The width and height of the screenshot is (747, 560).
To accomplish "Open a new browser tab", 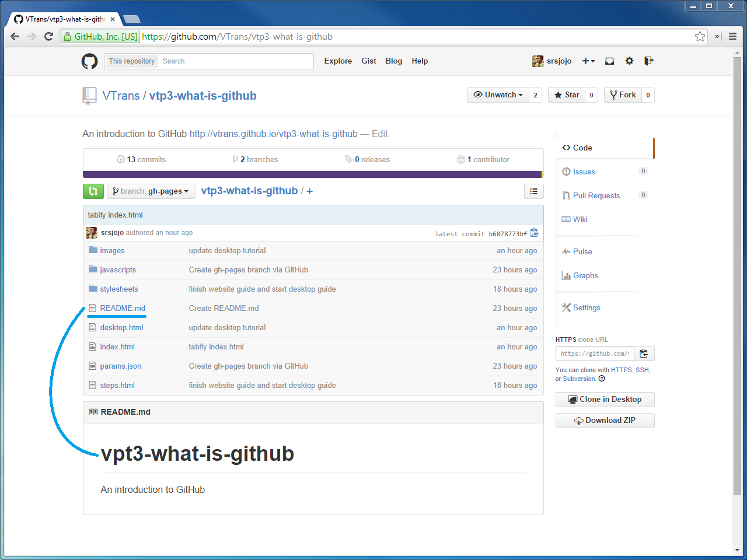I will tap(132, 19).
